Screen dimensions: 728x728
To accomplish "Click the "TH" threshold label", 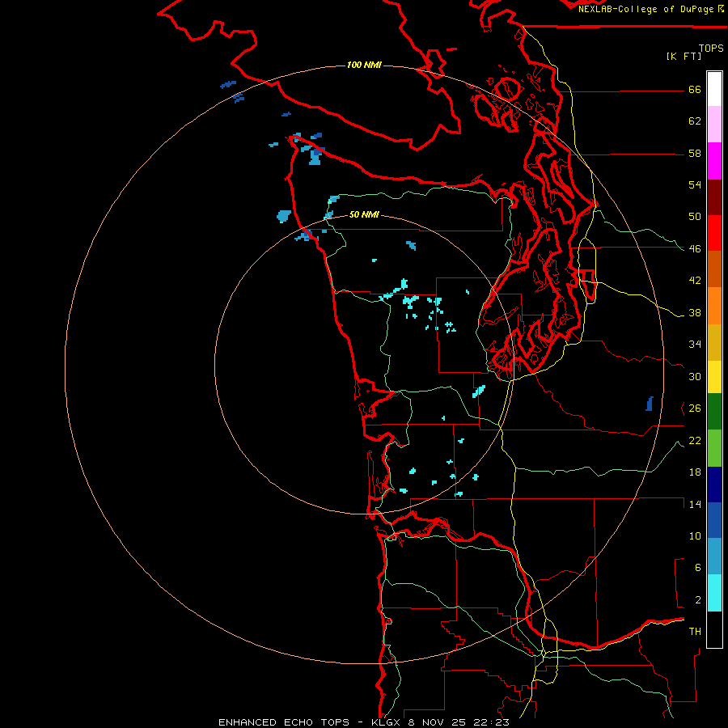I will pyautogui.click(x=695, y=632).
